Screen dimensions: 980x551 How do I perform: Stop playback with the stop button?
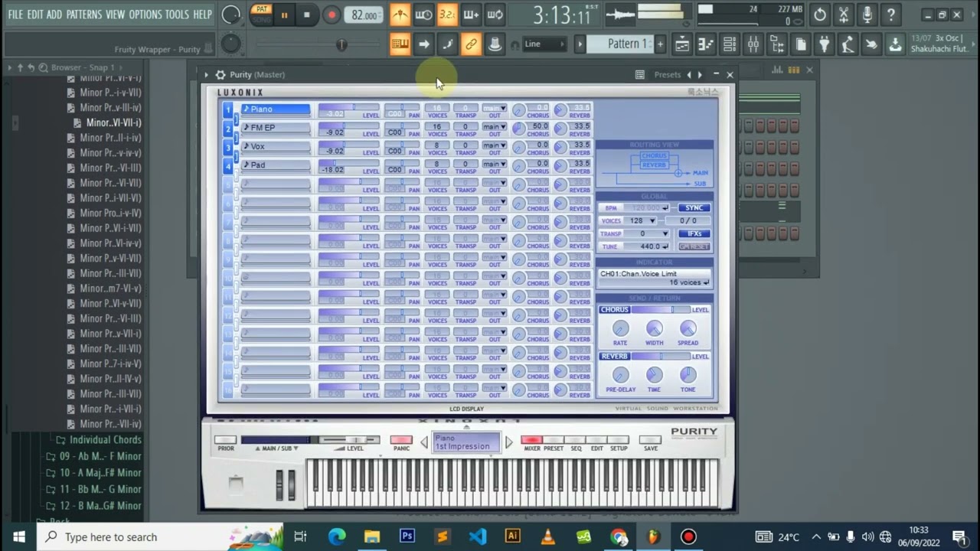[x=307, y=15]
